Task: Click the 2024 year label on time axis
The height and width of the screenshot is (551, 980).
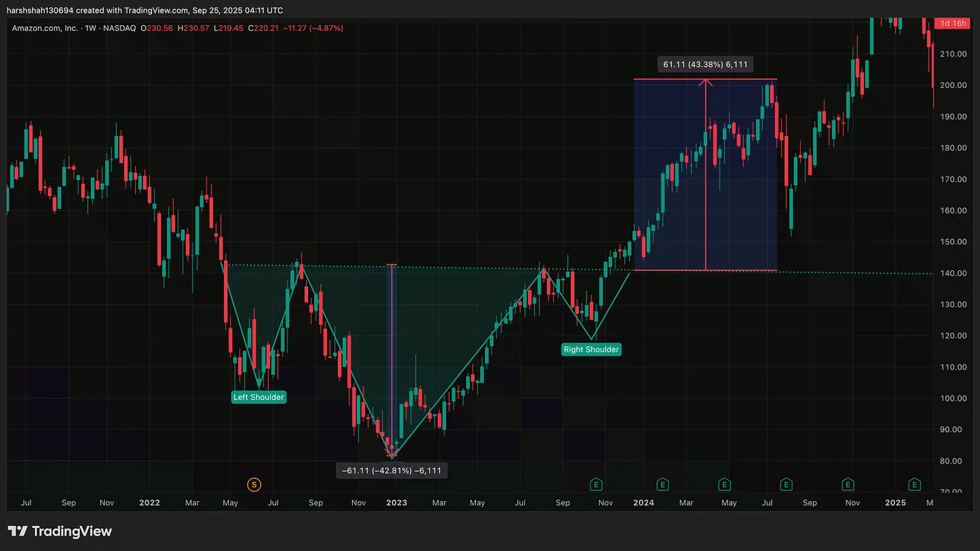Action: click(x=643, y=503)
